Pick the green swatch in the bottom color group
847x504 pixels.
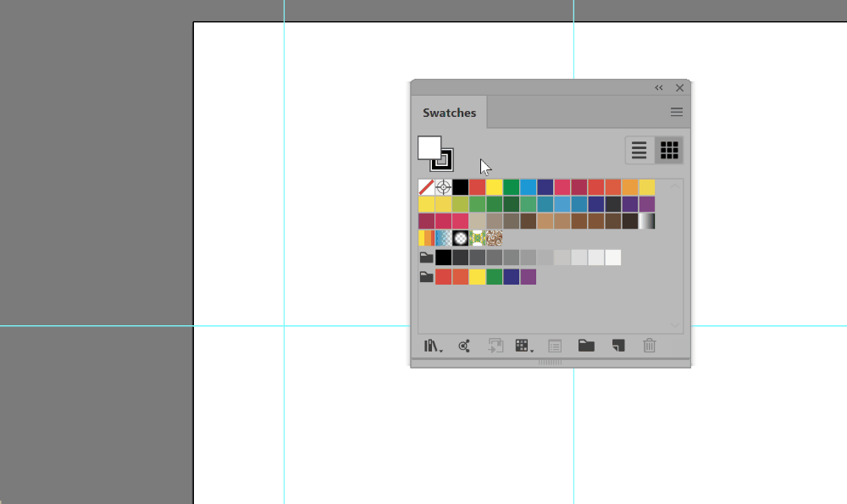point(495,277)
